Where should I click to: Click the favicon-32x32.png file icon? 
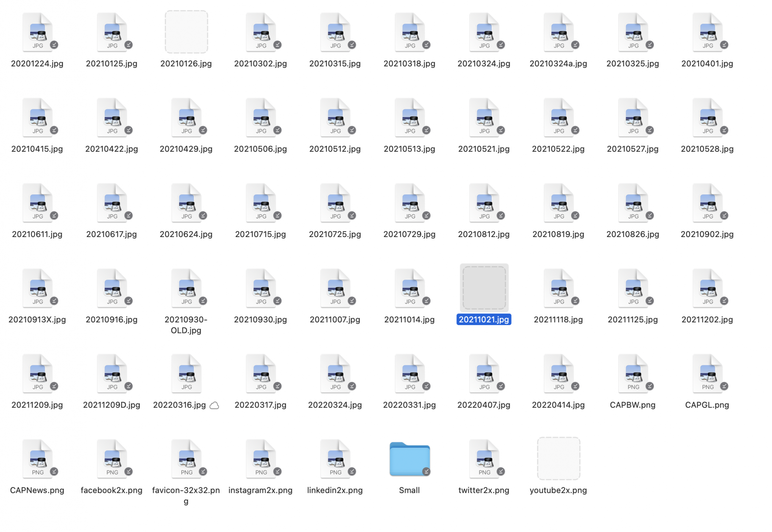click(x=186, y=459)
